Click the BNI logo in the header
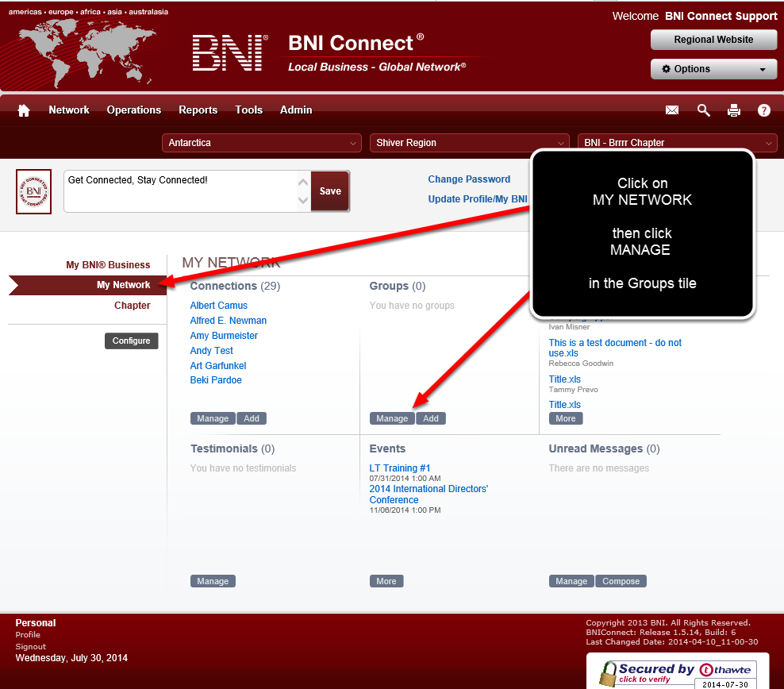The width and height of the screenshot is (784, 689). pos(229,52)
